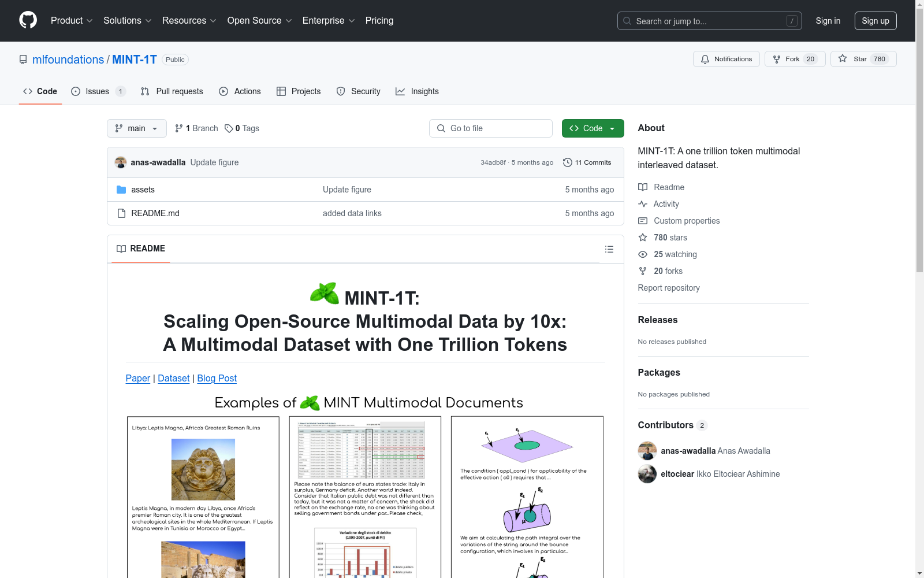Click the Notifications bell button
The width and height of the screenshot is (924, 578).
tap(726, 59)
